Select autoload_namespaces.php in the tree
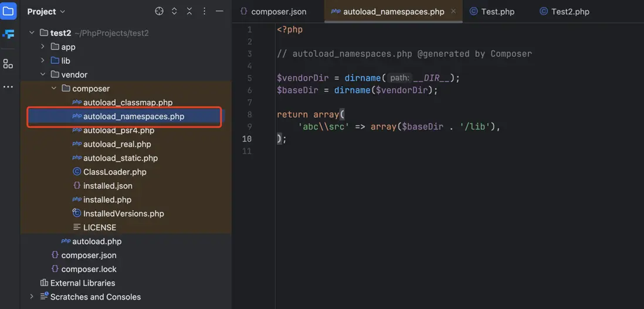The width and height of the screenshot is (644, 309). pos(134,117)
